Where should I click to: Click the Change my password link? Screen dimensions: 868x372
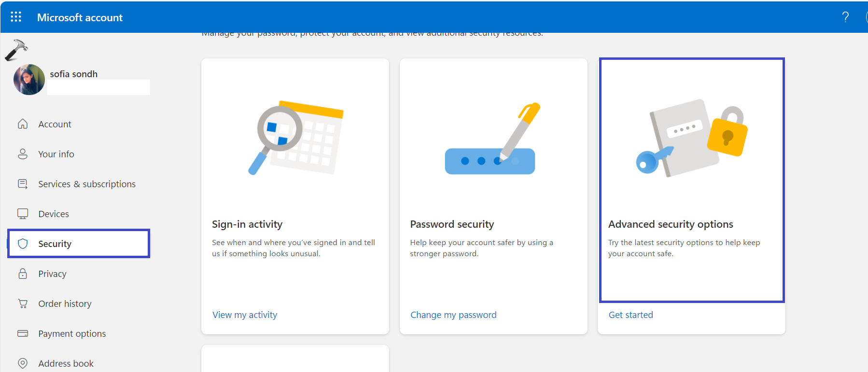(x=453, y=315)
